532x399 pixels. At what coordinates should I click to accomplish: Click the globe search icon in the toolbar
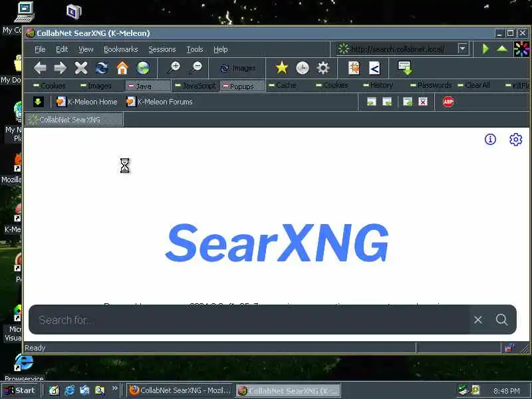click(143, 68)
